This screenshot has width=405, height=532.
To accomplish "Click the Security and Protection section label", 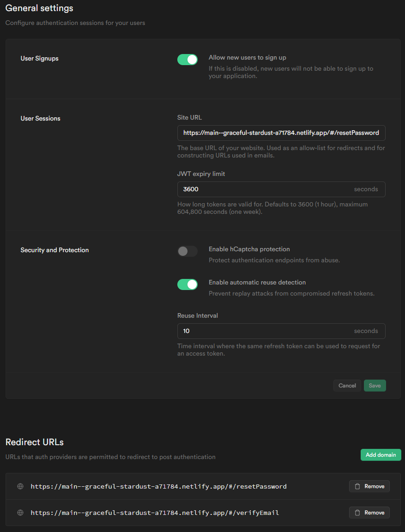I will (54, 250).
